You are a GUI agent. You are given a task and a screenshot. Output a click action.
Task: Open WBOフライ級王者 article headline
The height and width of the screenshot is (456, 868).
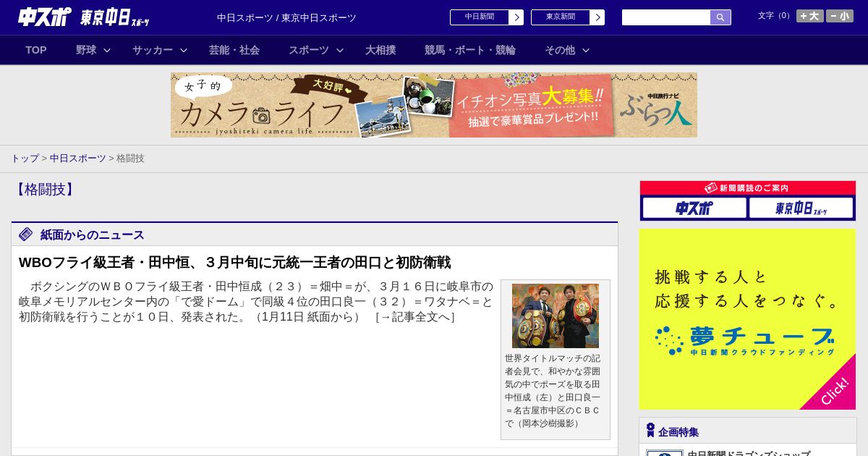[234, 262]
